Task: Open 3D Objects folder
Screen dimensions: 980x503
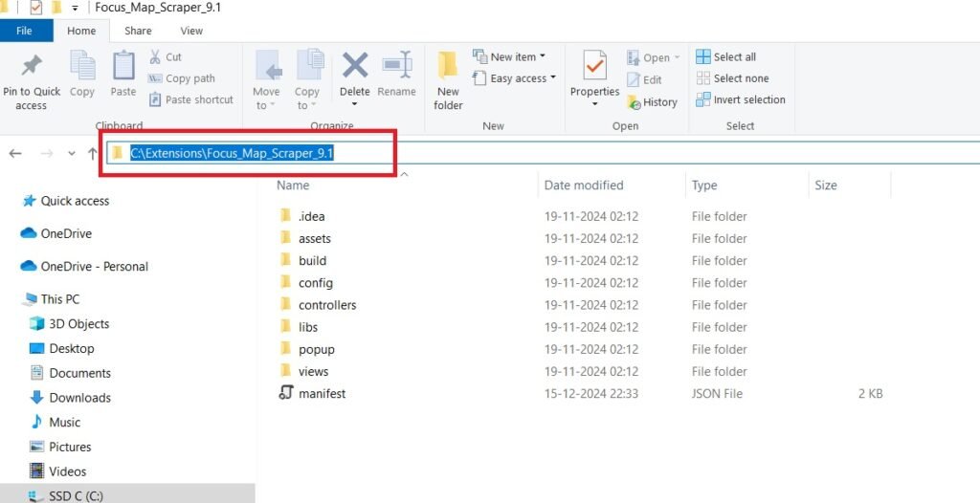Action: tap(70, 323)
